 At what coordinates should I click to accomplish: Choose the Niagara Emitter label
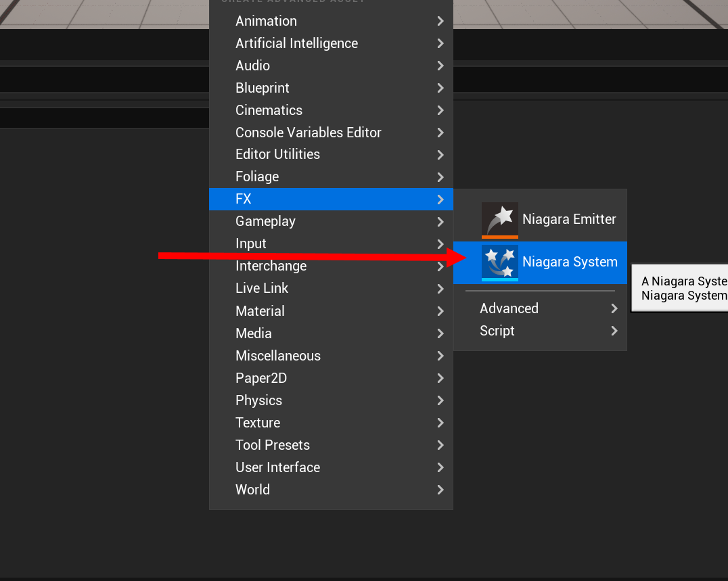pos(569,219)
